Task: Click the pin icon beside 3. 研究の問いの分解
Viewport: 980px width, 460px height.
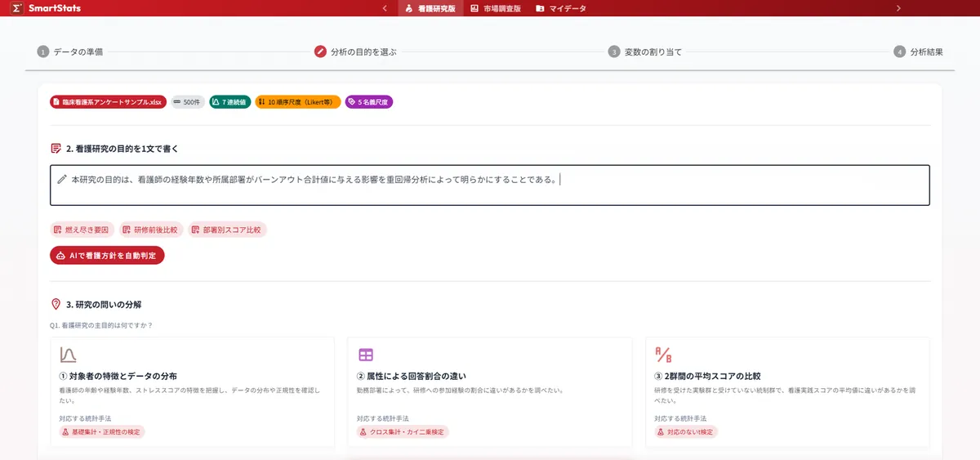Action: point(56,304)
